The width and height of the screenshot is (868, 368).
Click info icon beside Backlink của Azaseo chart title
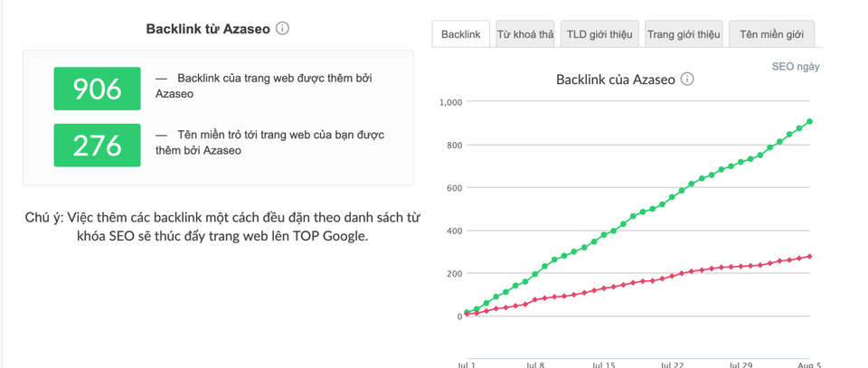point(687,80)
